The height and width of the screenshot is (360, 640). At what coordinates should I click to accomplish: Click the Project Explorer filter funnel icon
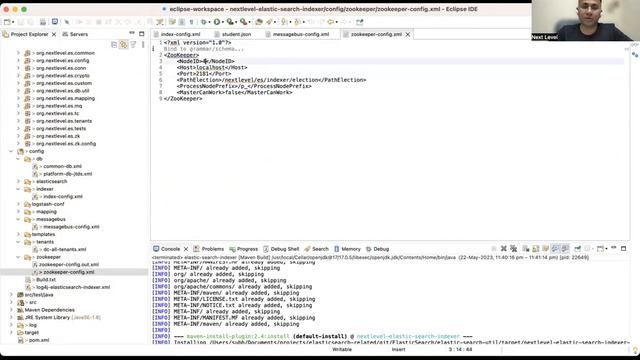(x=133, y=44)
